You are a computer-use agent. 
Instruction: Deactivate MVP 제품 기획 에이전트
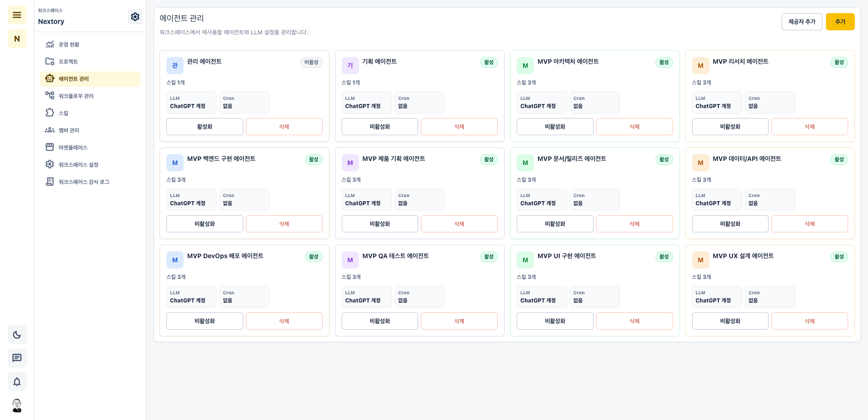pos(380,224)
